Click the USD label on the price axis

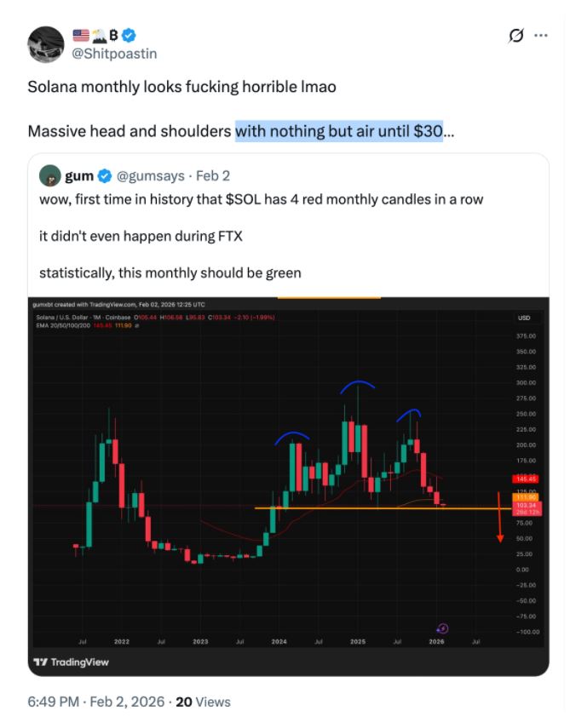(x=523, y=318)
